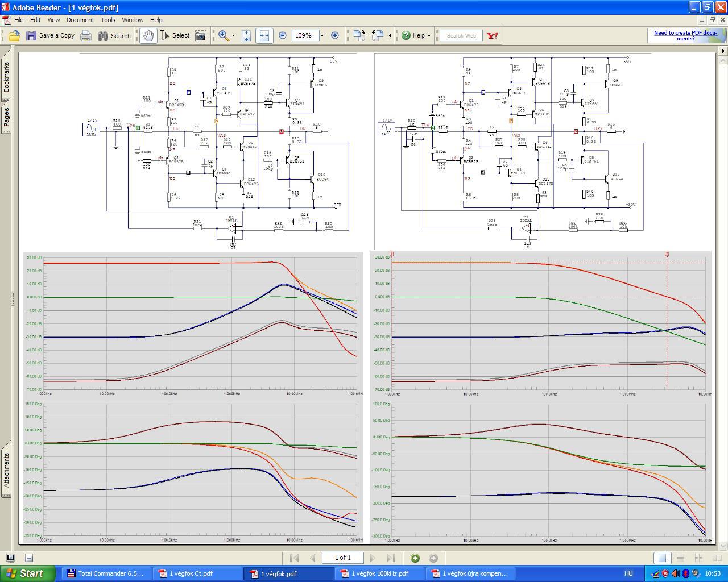Click the Save a Copy button
The width and height of the screenshot is (728, 582).
[51, 35]
